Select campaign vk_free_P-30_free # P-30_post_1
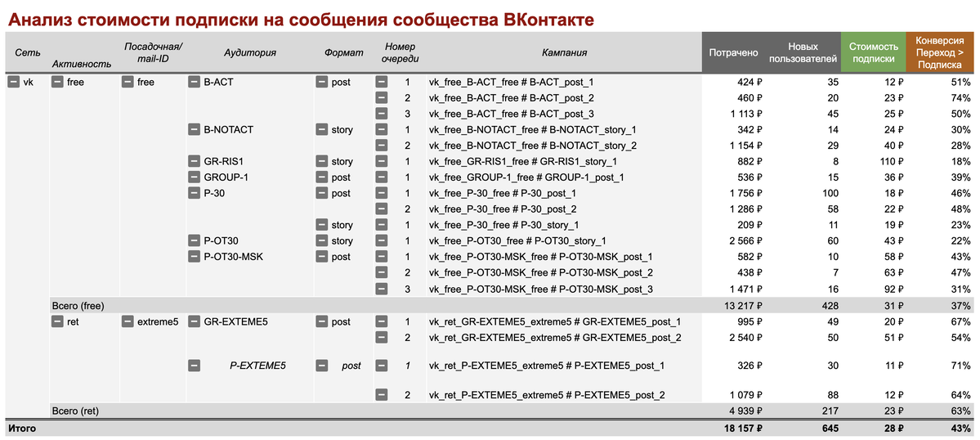980x440 pixels. tap(503, 193)
